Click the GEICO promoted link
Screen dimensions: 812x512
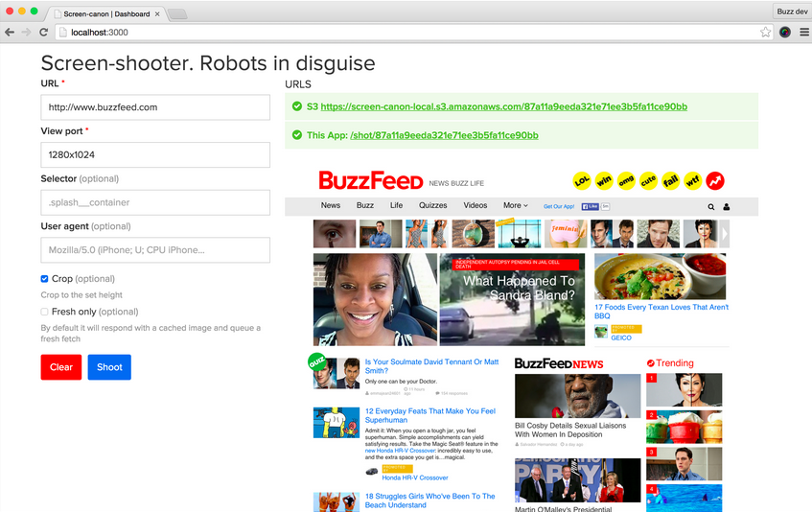(x=621, y=337)
